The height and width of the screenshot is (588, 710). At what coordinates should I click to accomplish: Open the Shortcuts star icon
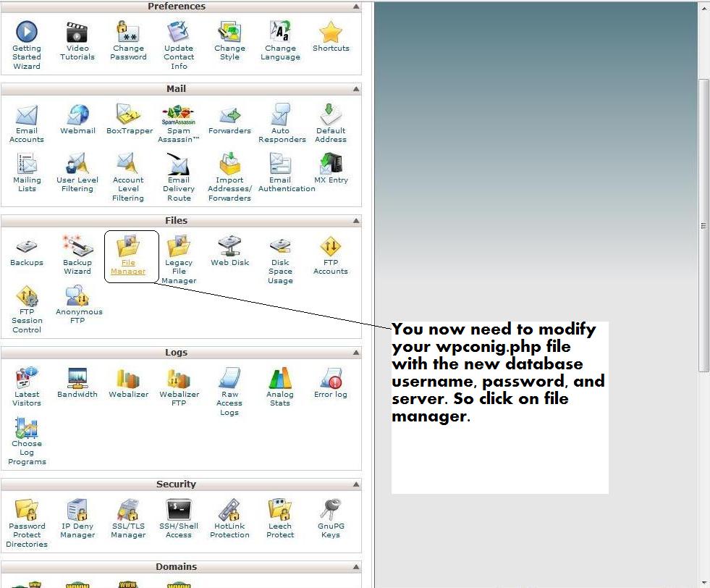click(331, 36)
